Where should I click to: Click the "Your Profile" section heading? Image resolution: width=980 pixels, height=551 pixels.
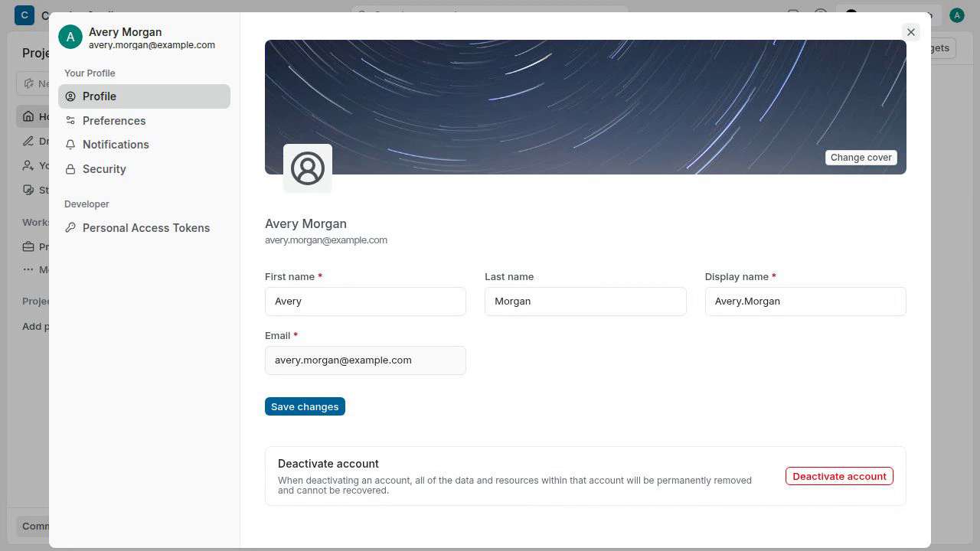coord(90,73)
